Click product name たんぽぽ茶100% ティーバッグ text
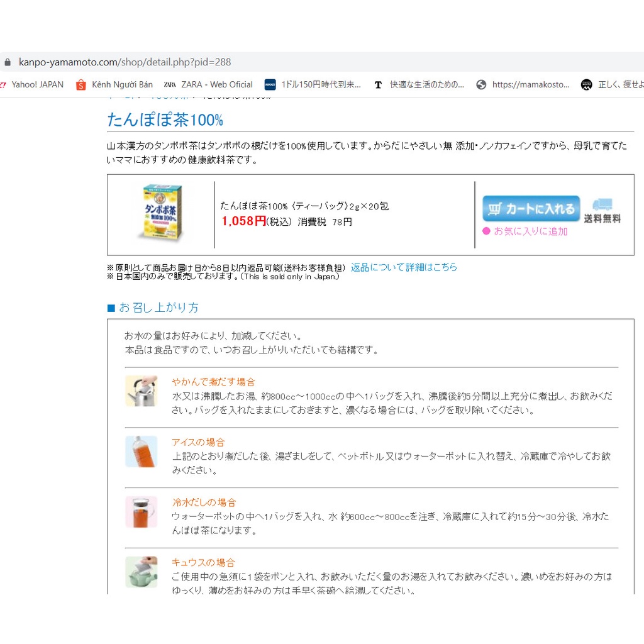 (304, 206)
